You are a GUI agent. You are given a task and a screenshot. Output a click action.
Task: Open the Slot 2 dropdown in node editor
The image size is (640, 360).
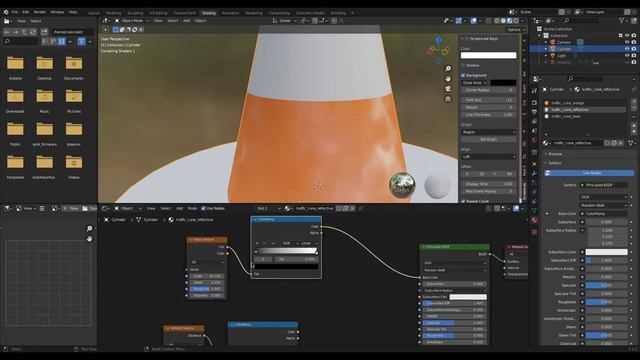point(268,209)
